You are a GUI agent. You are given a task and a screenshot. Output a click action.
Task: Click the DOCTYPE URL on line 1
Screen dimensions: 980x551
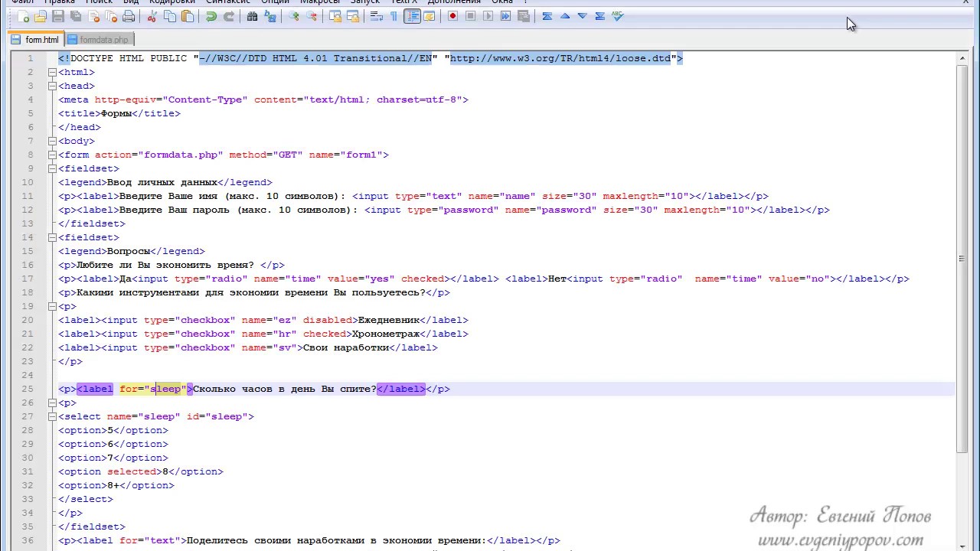(x=560, y=58)
